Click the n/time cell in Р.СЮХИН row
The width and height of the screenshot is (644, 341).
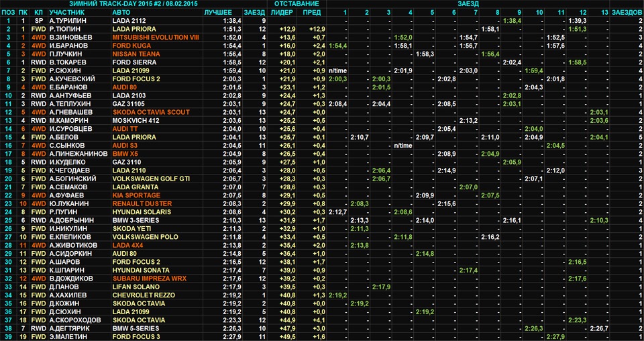(x=337, y=70)
